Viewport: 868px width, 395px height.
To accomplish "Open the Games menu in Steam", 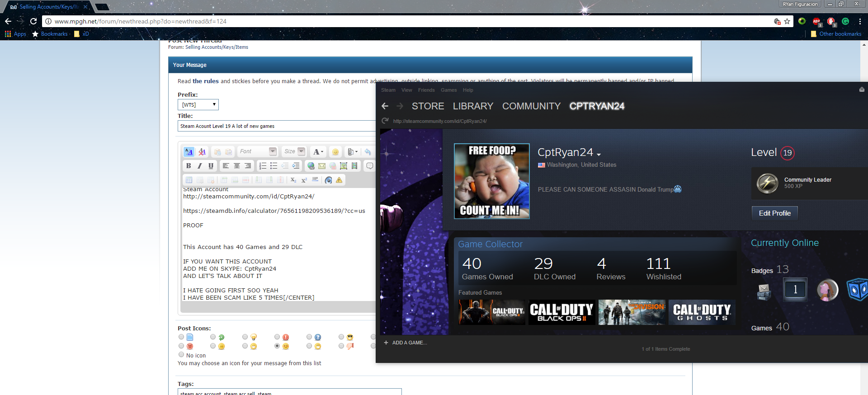I will (449, 90).
